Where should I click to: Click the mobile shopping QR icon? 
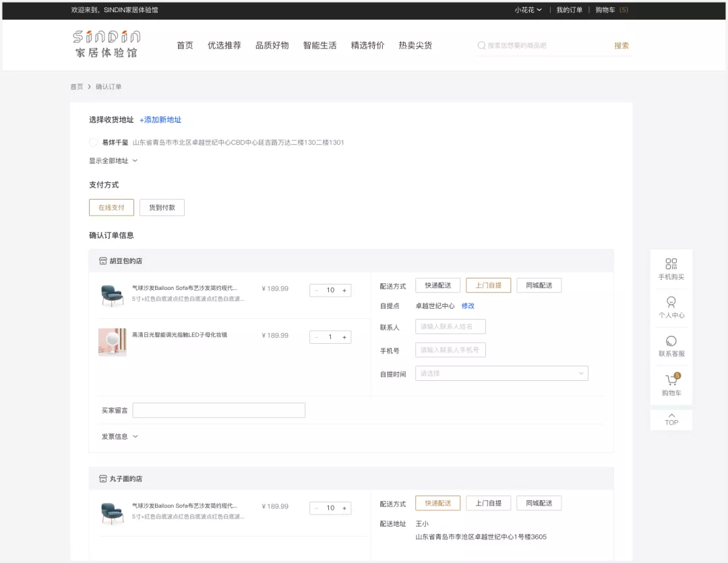point(671,264)
